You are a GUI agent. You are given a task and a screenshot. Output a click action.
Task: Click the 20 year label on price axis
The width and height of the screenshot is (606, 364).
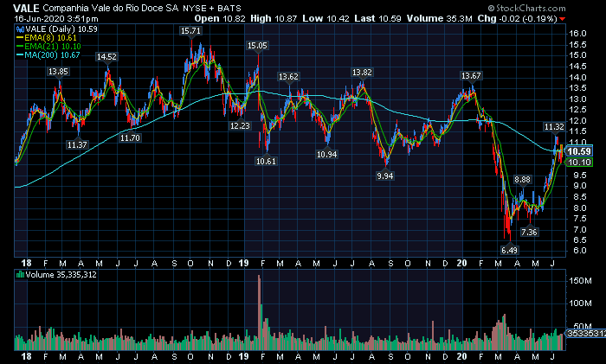tap(461, 263)
